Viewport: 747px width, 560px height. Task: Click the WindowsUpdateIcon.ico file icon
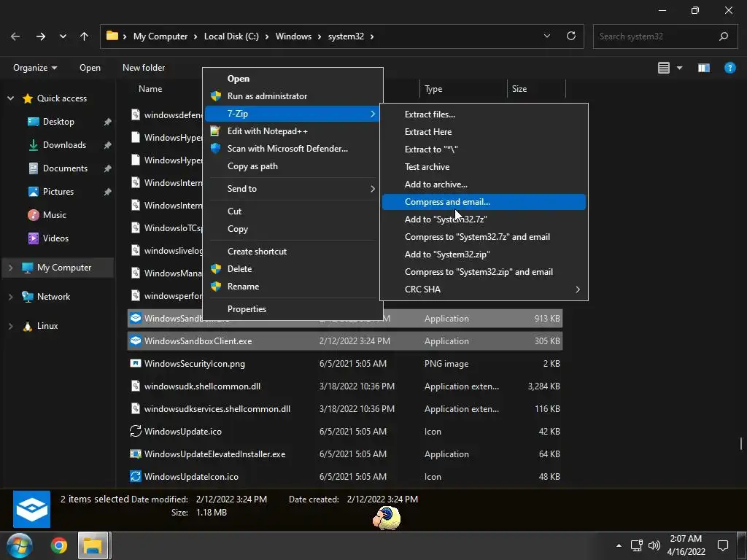(x=136, y=476)
